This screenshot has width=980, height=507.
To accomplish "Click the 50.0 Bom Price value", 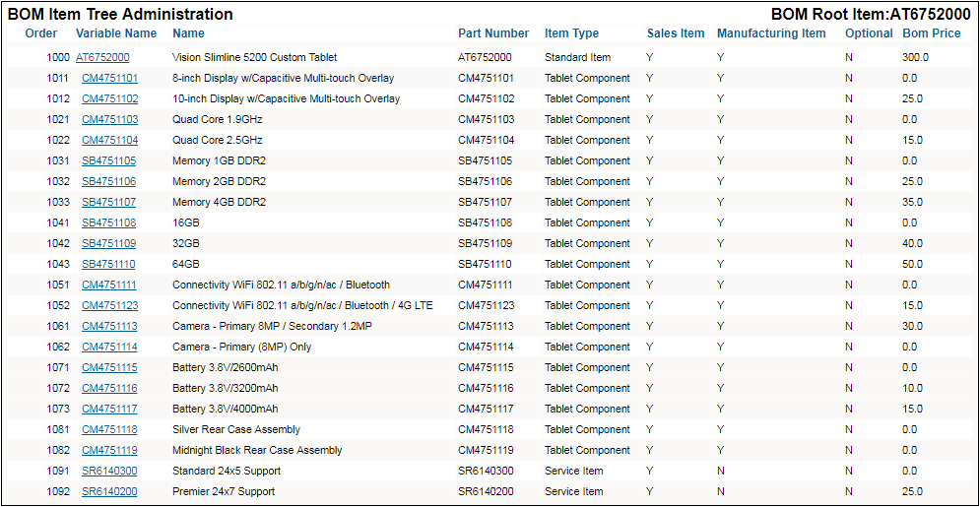I will pos(912,264).
